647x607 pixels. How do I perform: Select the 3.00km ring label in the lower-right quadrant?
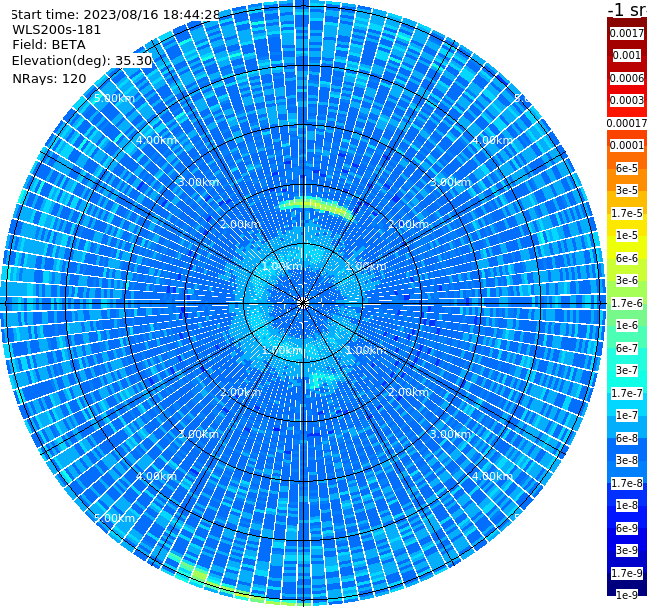click(x=450, y=434)
